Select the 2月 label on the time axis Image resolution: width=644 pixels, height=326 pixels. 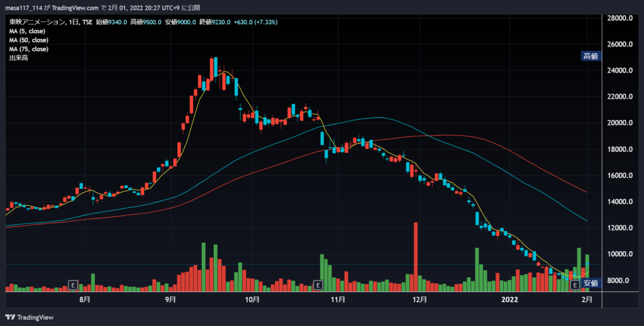(x=587, y=300)
